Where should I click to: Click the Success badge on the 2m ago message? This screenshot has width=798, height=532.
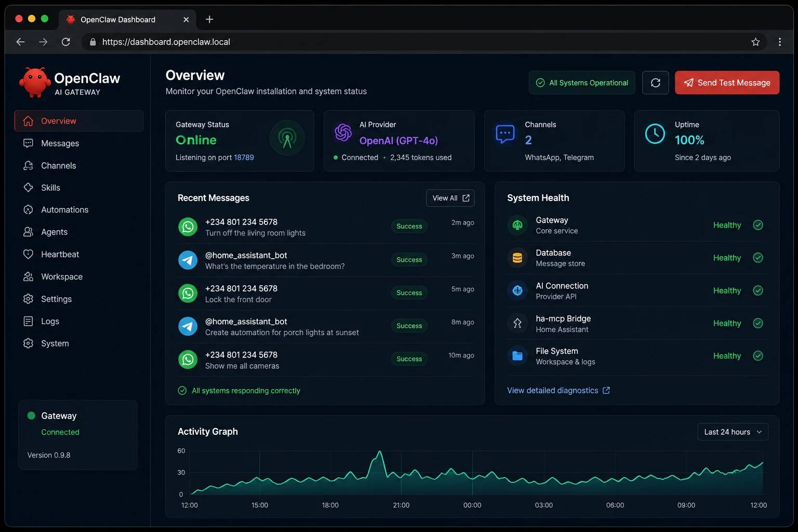(409, 227)
